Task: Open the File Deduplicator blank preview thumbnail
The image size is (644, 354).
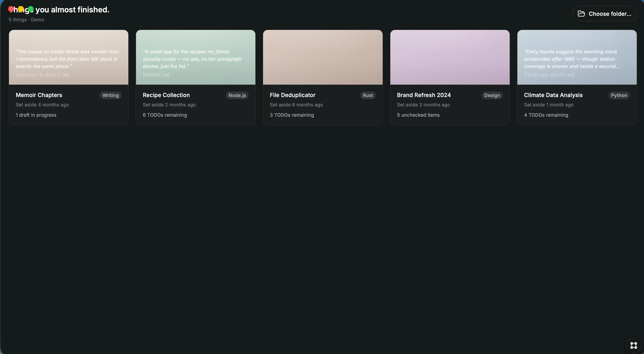Action: point(323,57)
